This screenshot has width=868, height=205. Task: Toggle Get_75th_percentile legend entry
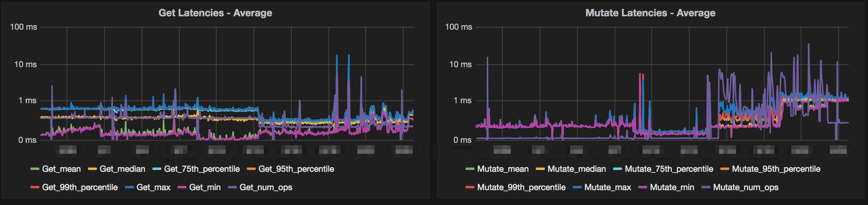[201, 169]
